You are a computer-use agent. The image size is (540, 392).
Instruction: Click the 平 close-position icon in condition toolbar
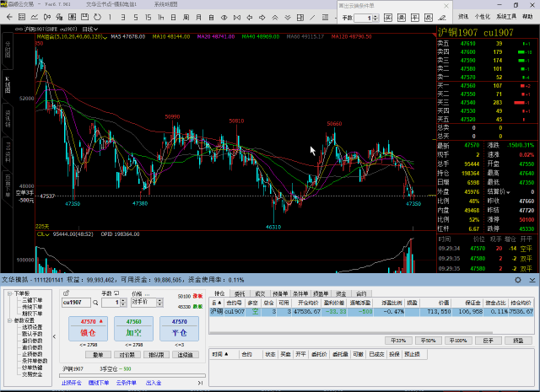tap(415, 18)
